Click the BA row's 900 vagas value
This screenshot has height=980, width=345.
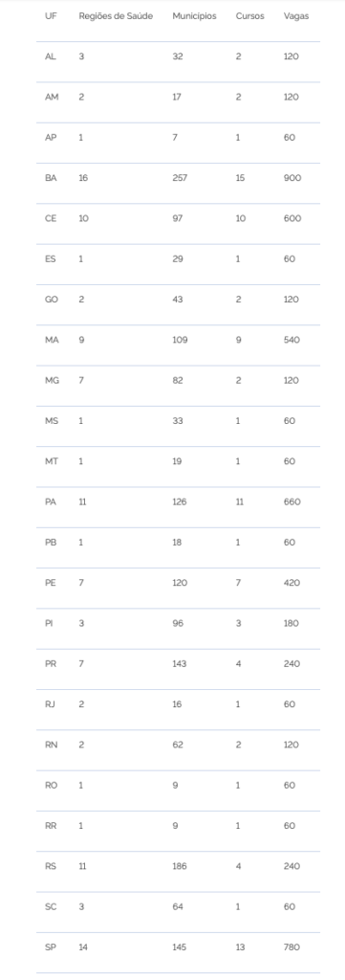pos(292,177)
